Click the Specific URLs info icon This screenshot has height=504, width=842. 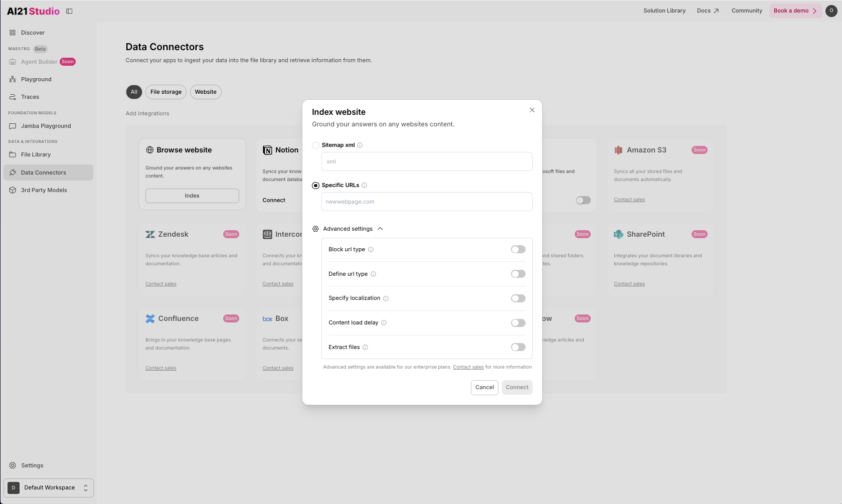[364, 186]
